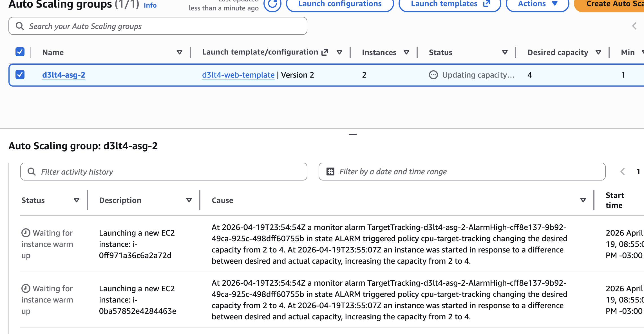
Task: Click the search magnifier in Auto Scaling groups field
Action: [x=20, y=26]
